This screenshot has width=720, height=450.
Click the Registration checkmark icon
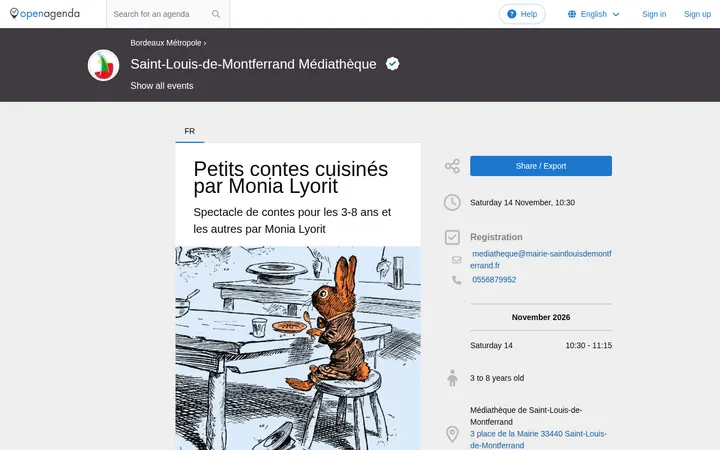[x=452, y=237]
